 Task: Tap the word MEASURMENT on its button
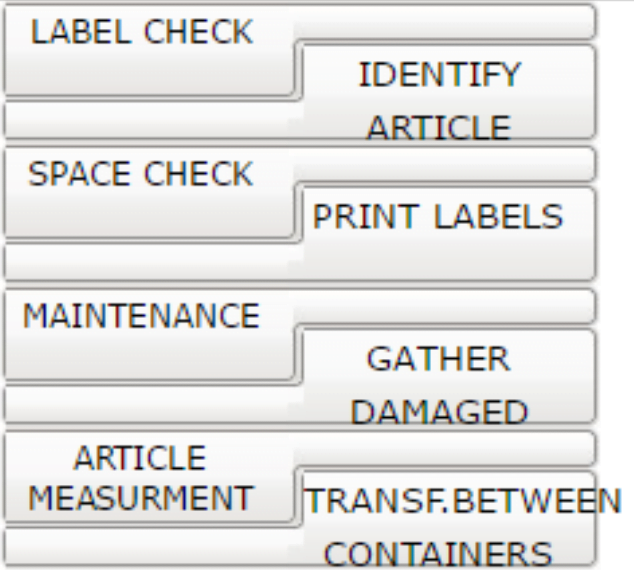click(x=141, y=498)
